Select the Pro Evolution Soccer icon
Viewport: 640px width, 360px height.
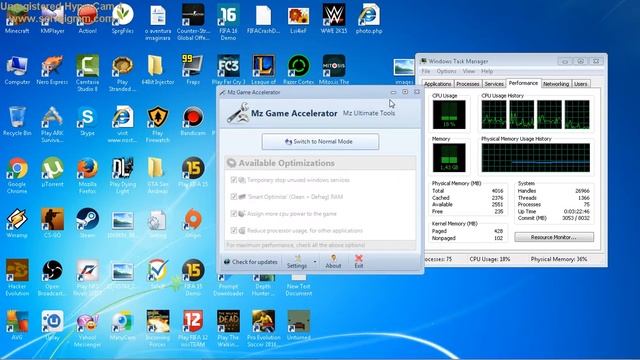click(264, 329)
